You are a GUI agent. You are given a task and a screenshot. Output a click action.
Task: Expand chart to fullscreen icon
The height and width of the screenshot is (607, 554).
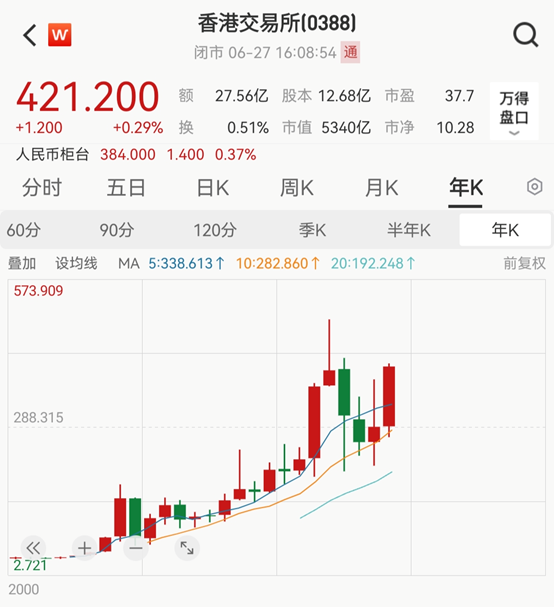187,548
